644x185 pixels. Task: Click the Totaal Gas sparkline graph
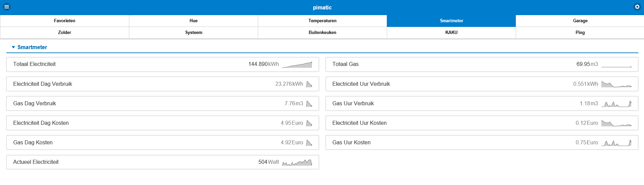click(616, 65)
